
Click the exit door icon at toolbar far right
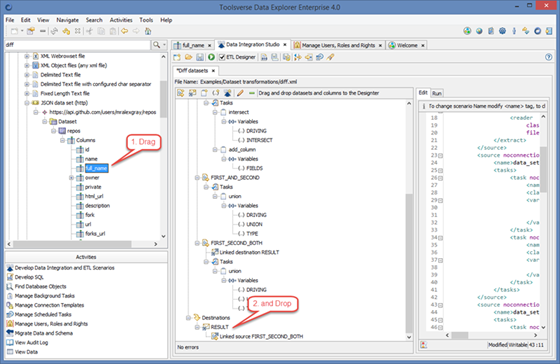pyautogui.click(x=549, y=31)
